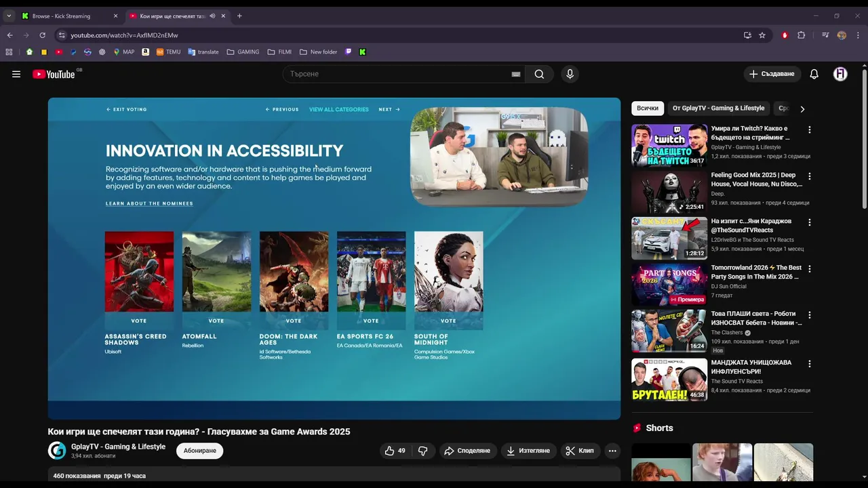View site information in address bar
The height and width of the screenshot is (488, 868).
(62, 35)
